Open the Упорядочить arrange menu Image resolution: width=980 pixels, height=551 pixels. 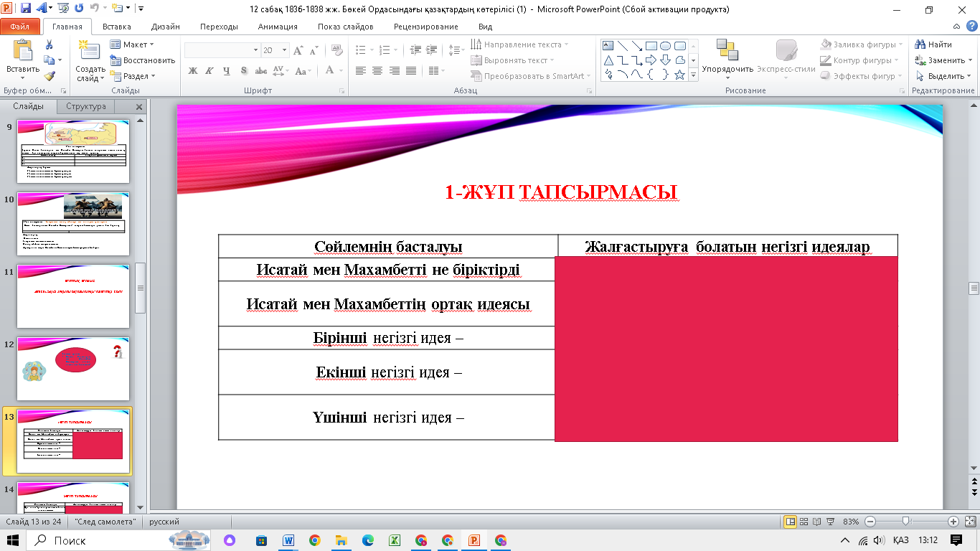pos(727,59)
